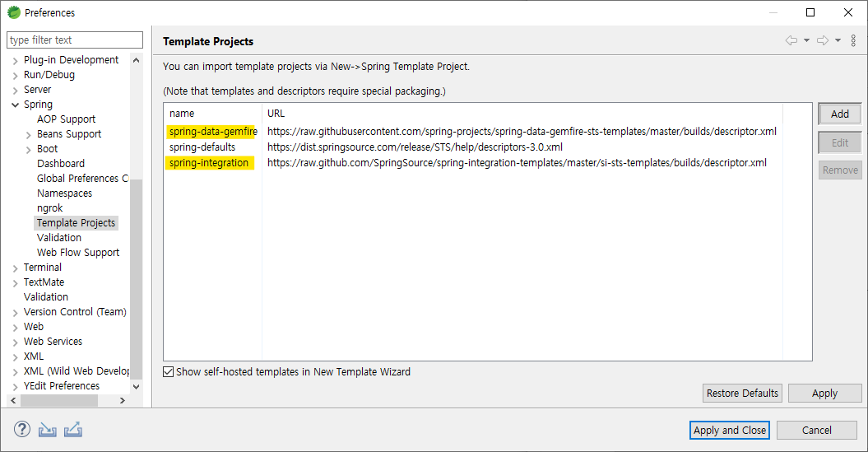The width and height of the screenshot is (868, 452).
Task: Click the Apply button
Action: [x=825, y=394]
